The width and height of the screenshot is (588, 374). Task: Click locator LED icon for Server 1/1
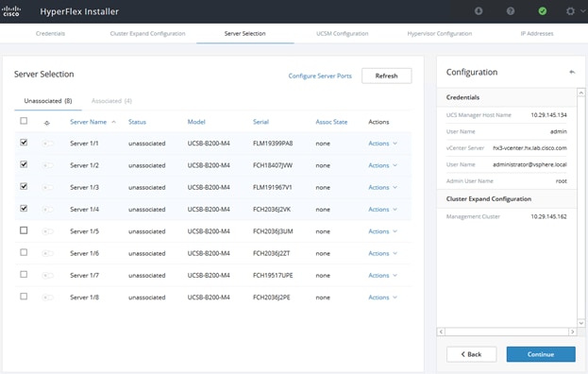tap(47, 144)
